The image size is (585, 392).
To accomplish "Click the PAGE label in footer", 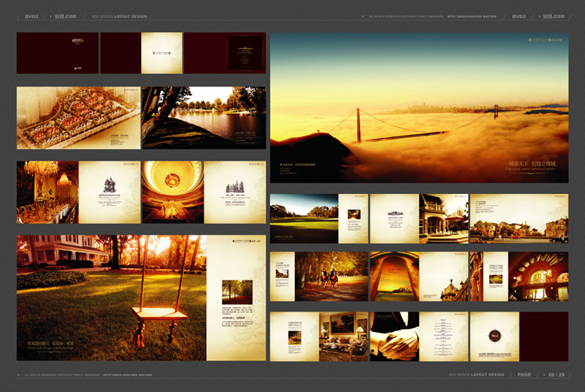I will [524, 375].
